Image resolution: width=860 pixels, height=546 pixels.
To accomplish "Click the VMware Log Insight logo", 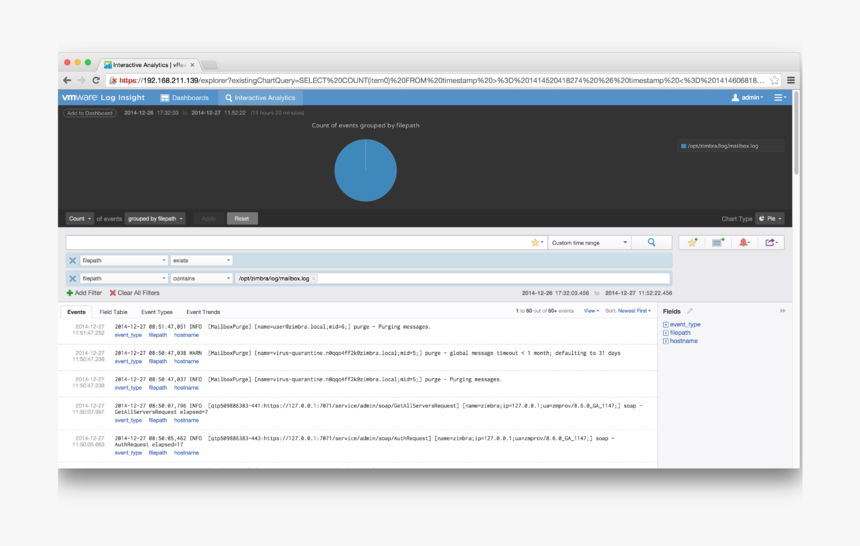I will 103,98.
